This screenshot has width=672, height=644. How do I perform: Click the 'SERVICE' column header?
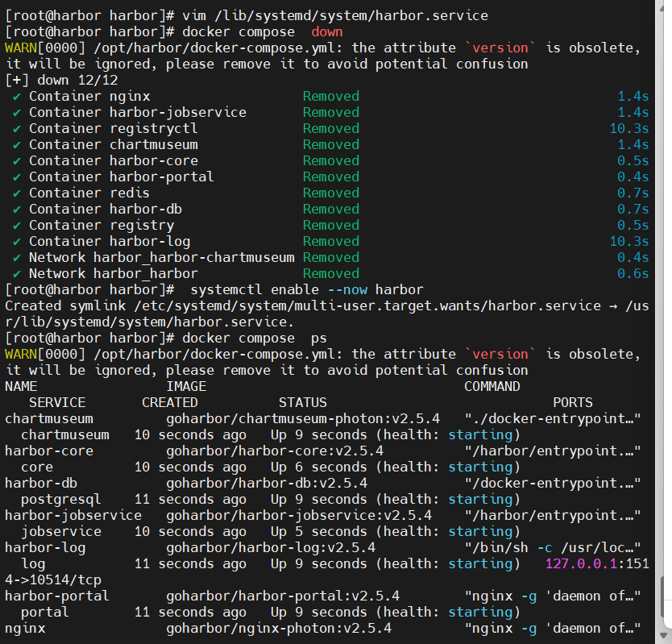57,403
